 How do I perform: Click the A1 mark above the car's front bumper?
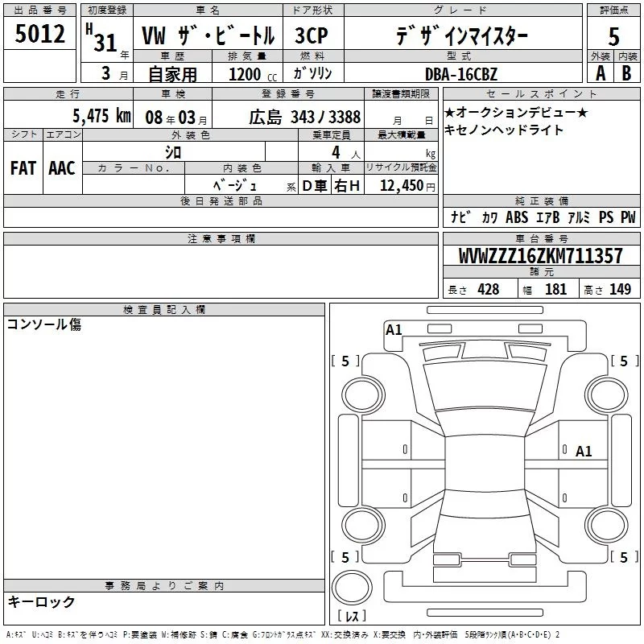[x=394, y=329]
